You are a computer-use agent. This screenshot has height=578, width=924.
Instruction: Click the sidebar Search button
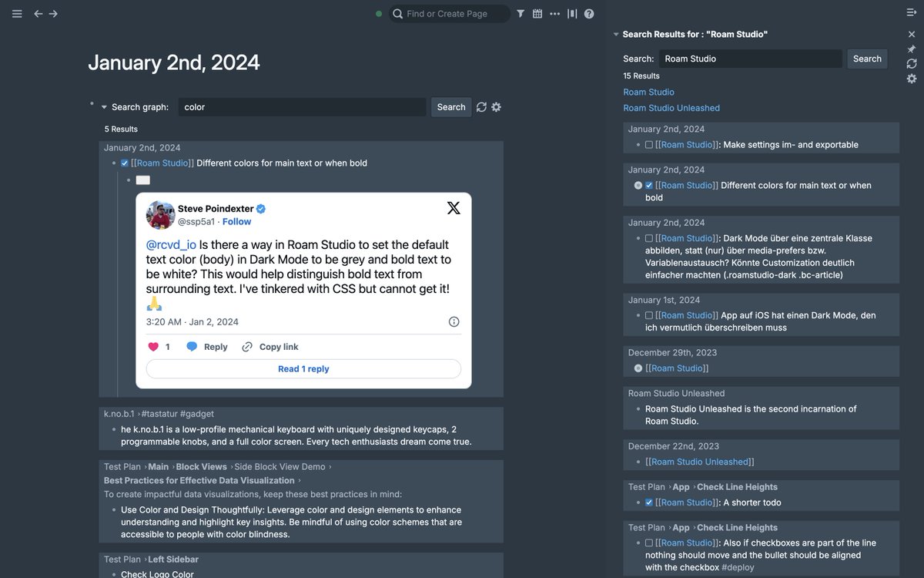(867, 59)
